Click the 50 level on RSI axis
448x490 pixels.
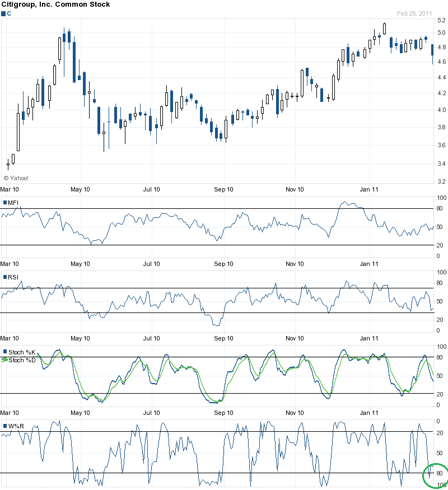coord(440,301)
